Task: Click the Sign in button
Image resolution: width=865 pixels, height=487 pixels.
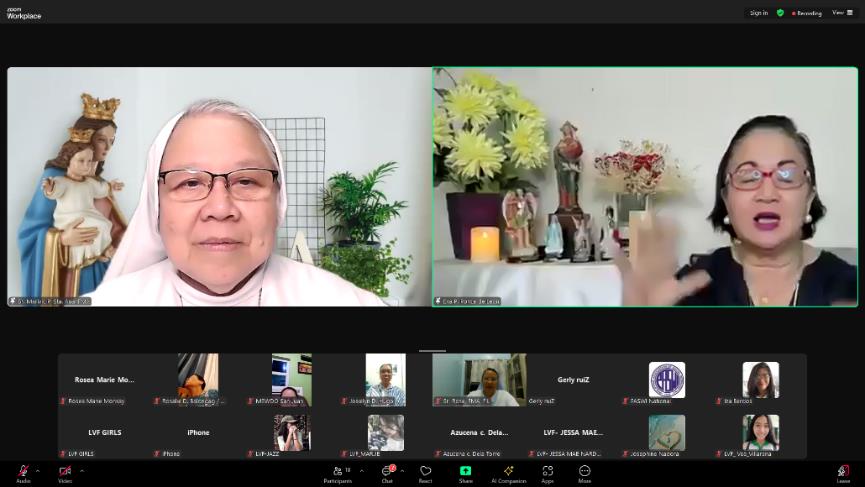Action: click(759, 13)
